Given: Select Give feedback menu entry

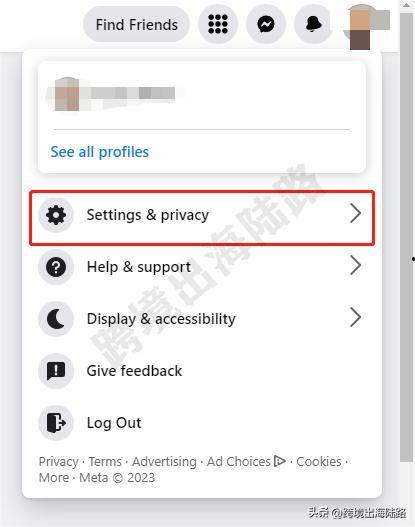Looking at the screenshot, I should pyautogui.click(x=202, y=371).
